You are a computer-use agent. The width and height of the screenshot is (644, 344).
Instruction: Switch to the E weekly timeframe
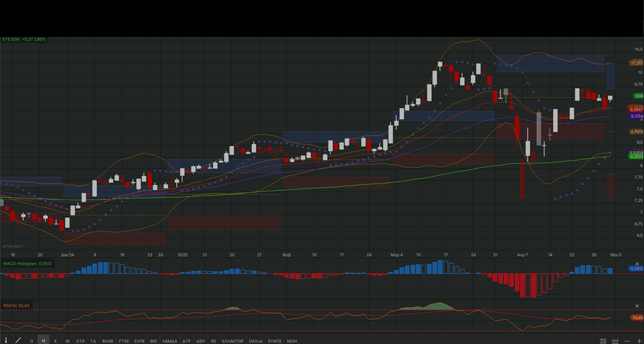click(56, 341)
